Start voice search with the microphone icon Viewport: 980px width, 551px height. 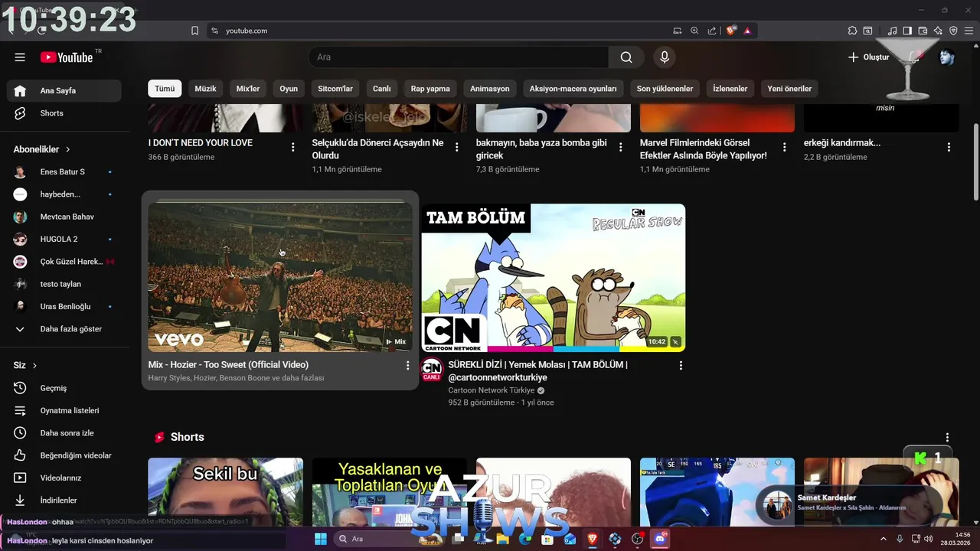(665, 57)
